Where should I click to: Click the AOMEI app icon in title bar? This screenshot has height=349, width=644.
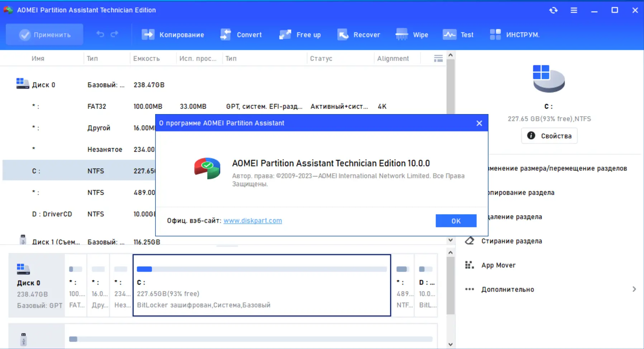[x=8, y=10]
